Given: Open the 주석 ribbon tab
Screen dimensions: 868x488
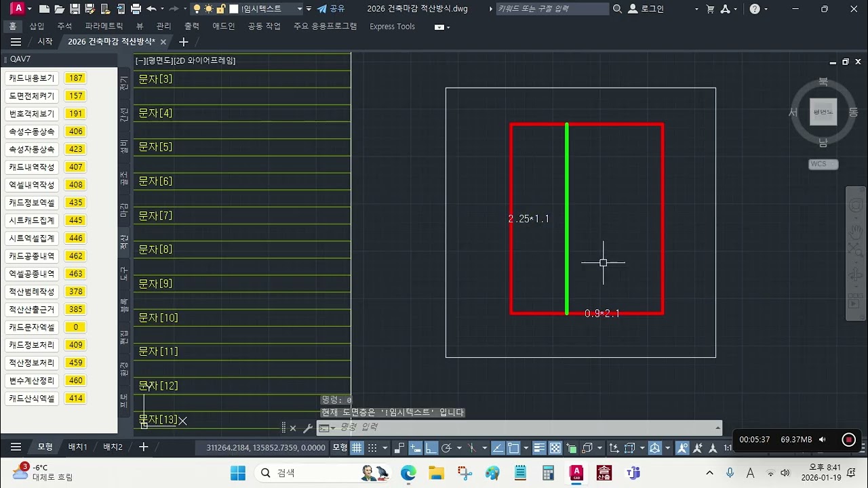Looking at the screenshot, I should click(64, 26).
